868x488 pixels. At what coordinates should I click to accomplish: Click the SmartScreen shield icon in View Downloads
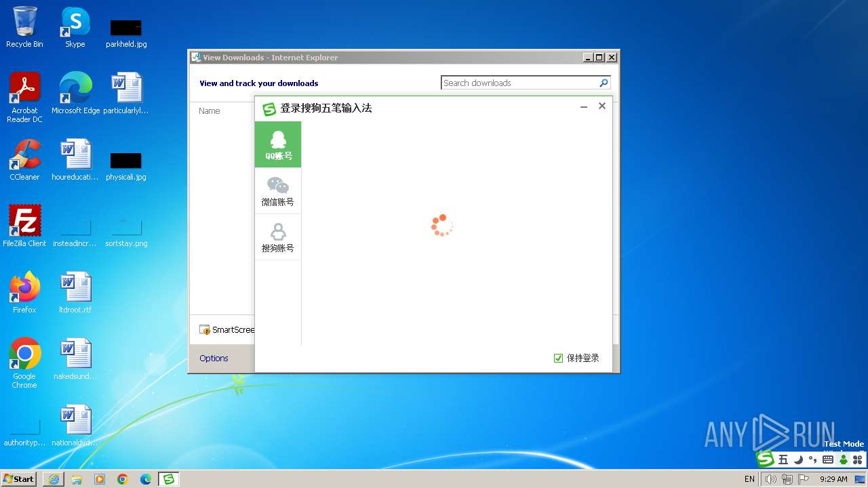204,330
